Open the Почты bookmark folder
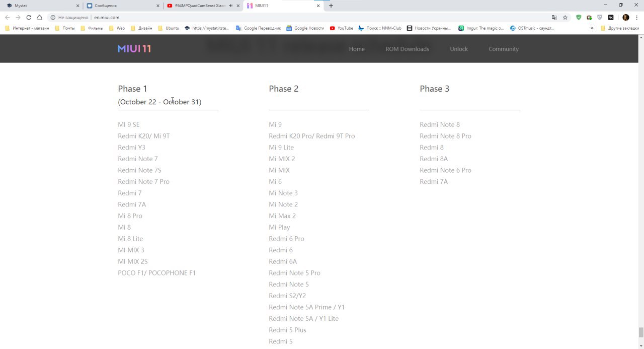The width and height of the screenshot is (644, 349). click(x=65, y=28)
